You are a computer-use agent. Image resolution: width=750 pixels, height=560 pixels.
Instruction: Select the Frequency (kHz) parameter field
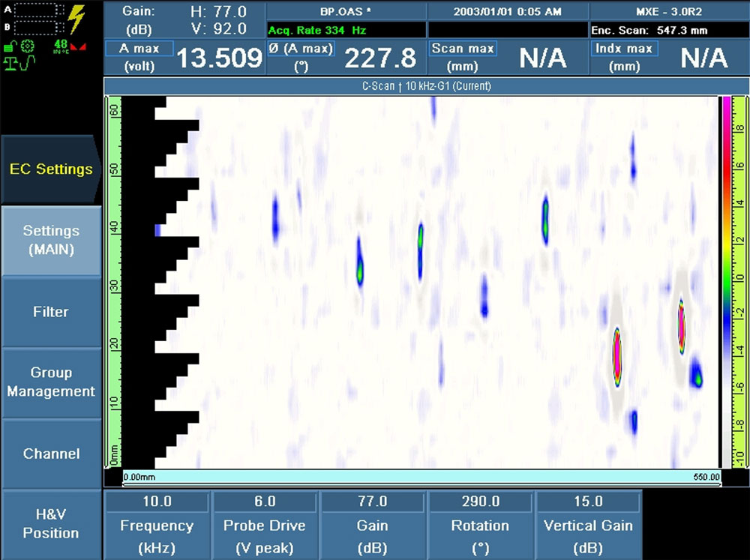coord(157,526)
